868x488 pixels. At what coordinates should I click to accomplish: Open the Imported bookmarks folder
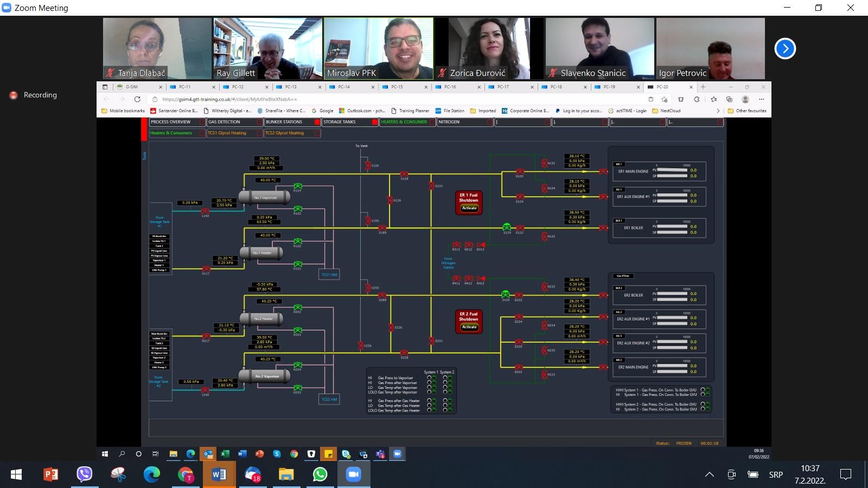coord(483,111)
